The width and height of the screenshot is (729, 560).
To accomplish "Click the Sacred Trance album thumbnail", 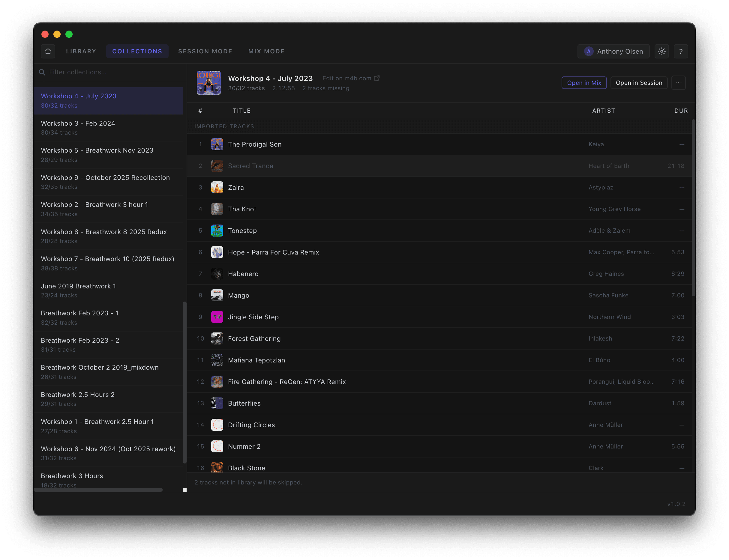I will click(217, 166).
